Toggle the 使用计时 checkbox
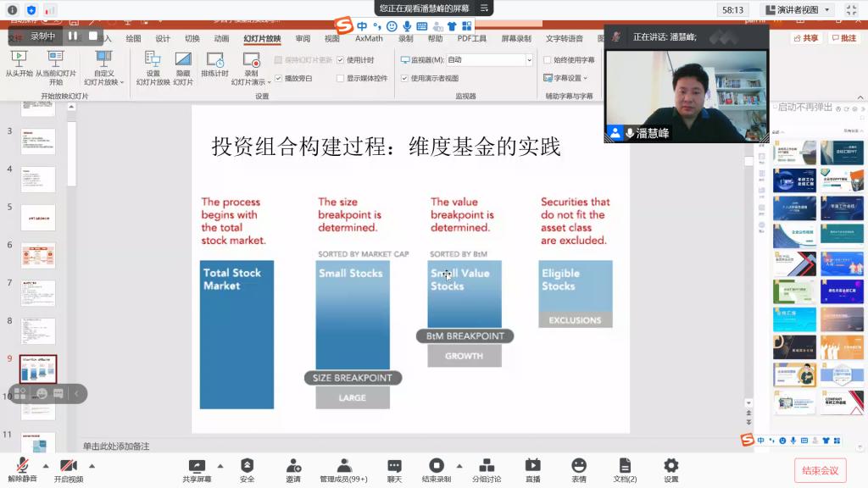Screen dimensions: 868x488 [341, 60]
